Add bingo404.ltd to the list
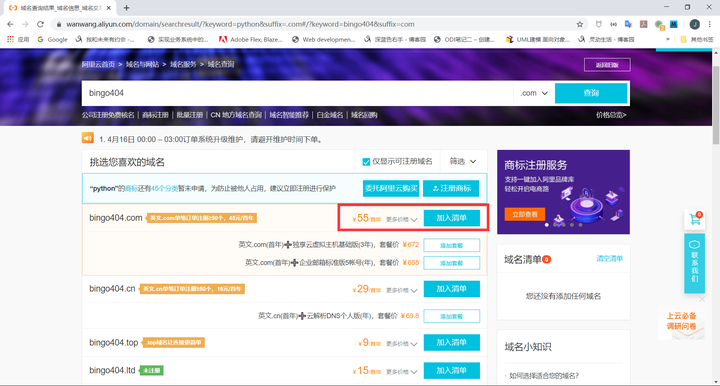Screen dimensions: 720x386 [452, 370]
